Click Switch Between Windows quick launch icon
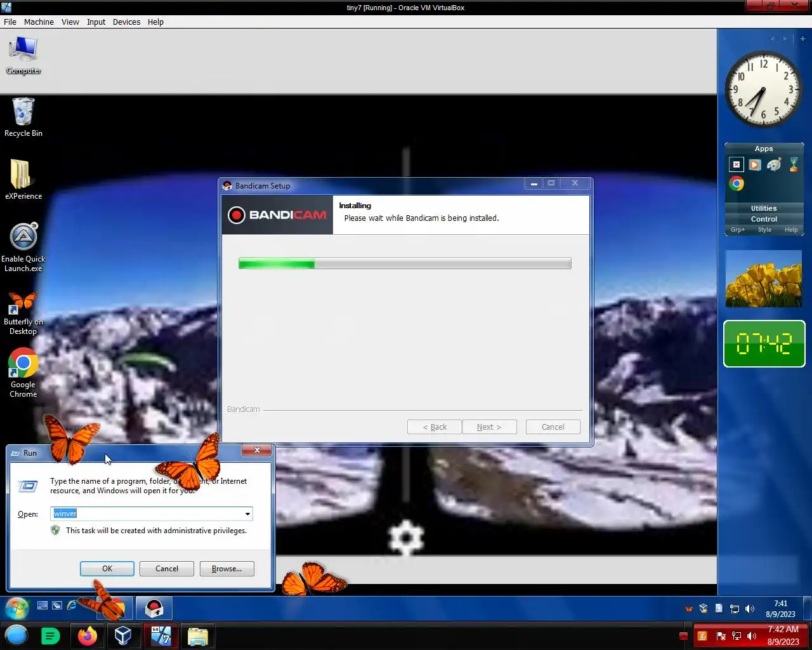Image resolution: width=812 pixels, height=650 pixels. 57,606
